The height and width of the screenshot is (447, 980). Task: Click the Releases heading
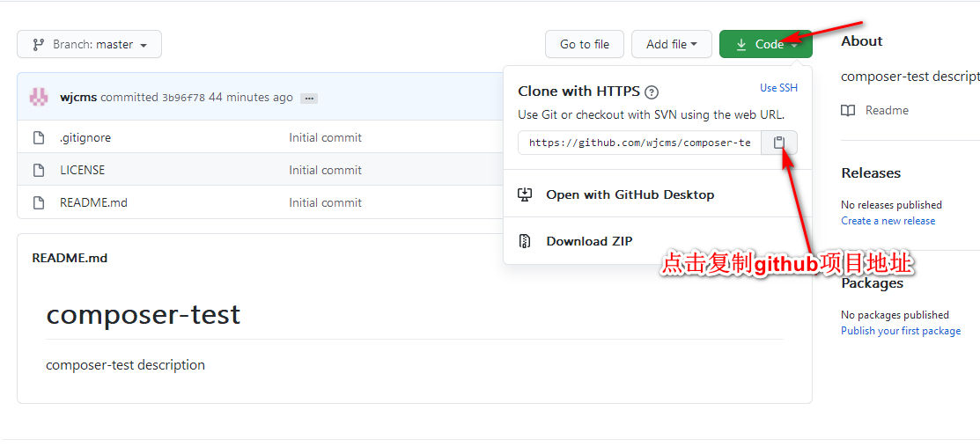871,173
